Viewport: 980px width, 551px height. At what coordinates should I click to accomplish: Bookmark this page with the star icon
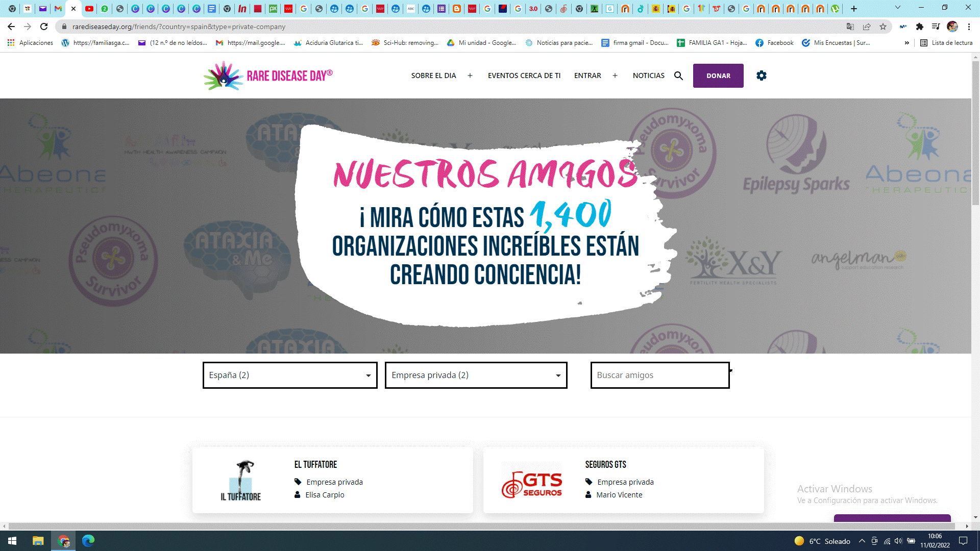(883, 27)
